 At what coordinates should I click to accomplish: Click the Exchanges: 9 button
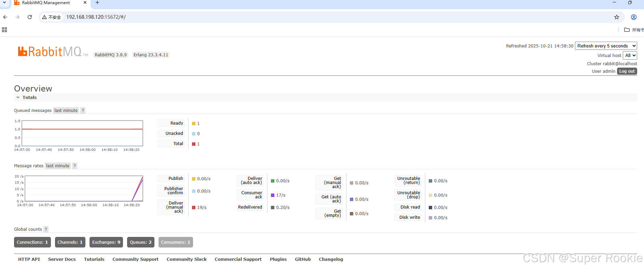(106, 242)
